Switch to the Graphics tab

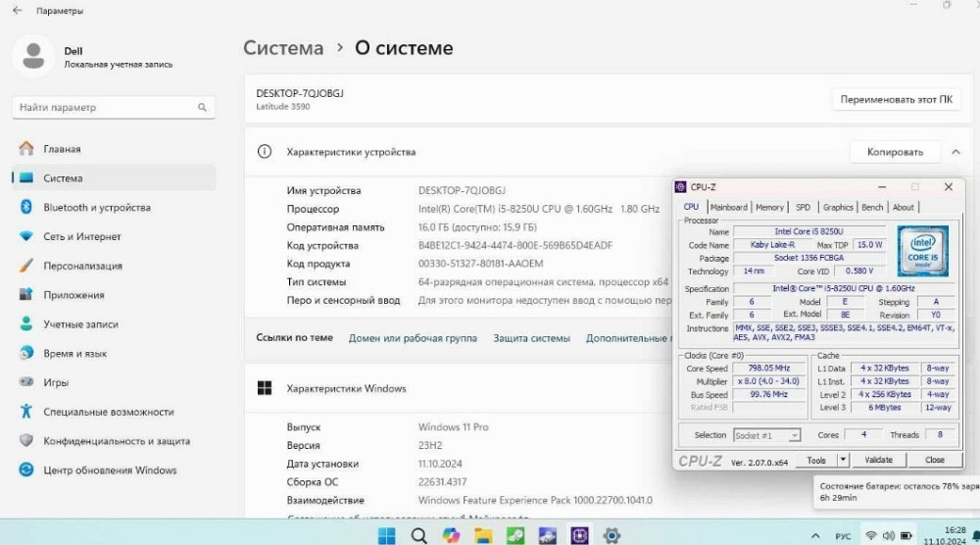838,207
